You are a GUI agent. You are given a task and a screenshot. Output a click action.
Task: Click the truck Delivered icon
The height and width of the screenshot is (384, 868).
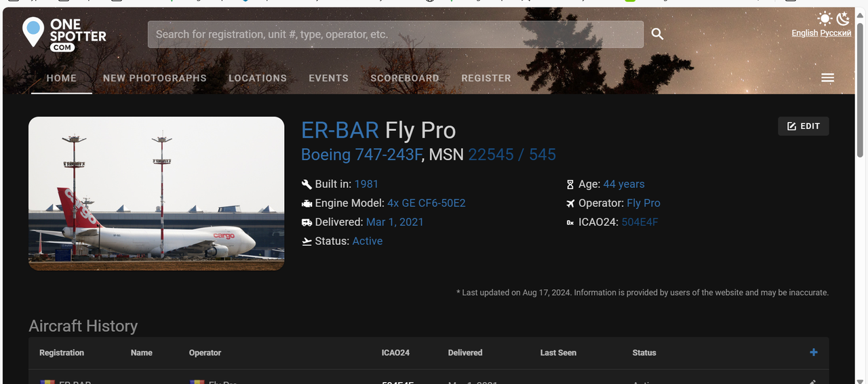[x=307, y=222]
